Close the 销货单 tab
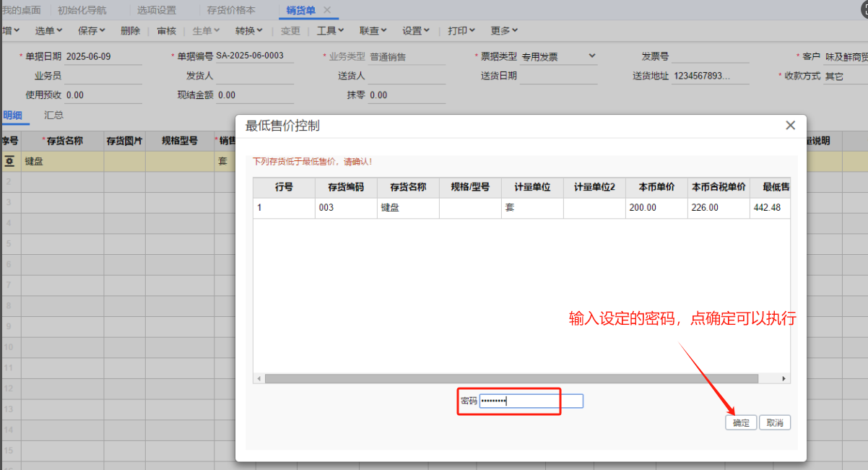The image size is (868, 470). 327,10
